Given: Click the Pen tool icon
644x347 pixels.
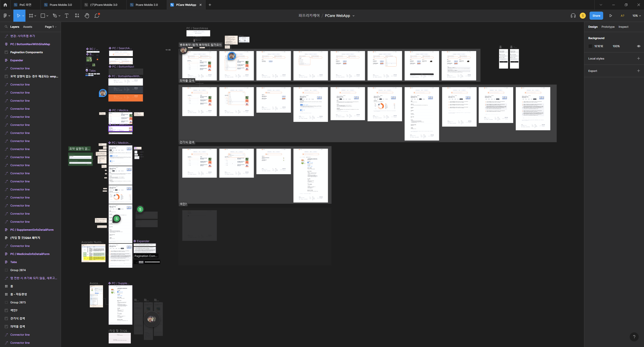Looking at the screenshot, I should (x=55, y=16).
